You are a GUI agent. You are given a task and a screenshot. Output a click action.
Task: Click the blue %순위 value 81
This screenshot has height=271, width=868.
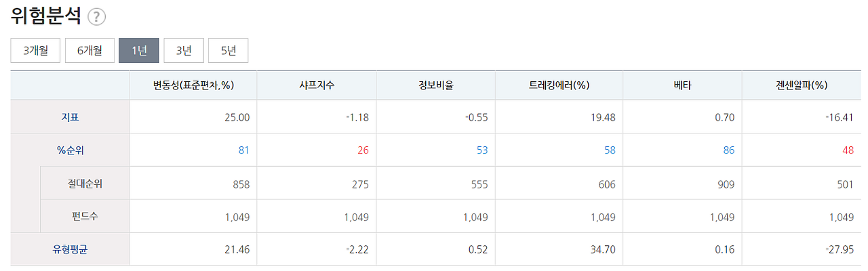pos(244,150)
